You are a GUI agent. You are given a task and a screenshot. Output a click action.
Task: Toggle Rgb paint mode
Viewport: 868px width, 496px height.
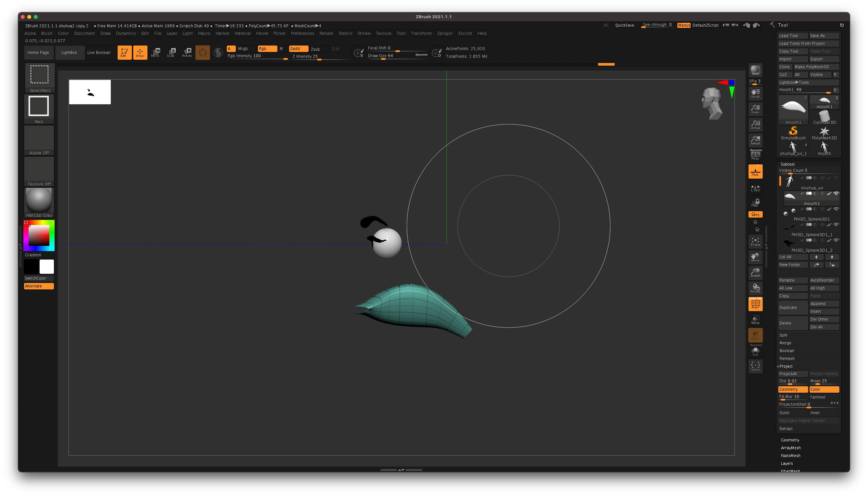tap(267, 49)
